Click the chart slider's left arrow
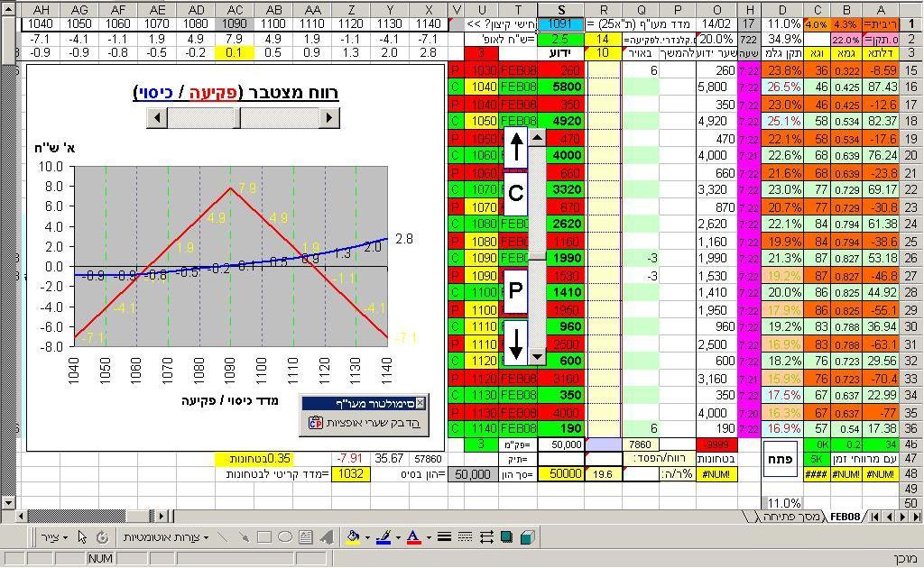This screenshot has width=924, height=568. click(x=157, y=118)
